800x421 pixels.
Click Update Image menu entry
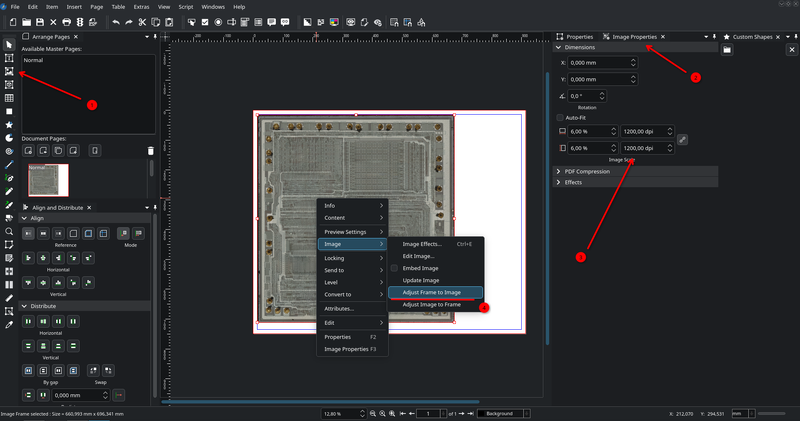coord(435,280)
